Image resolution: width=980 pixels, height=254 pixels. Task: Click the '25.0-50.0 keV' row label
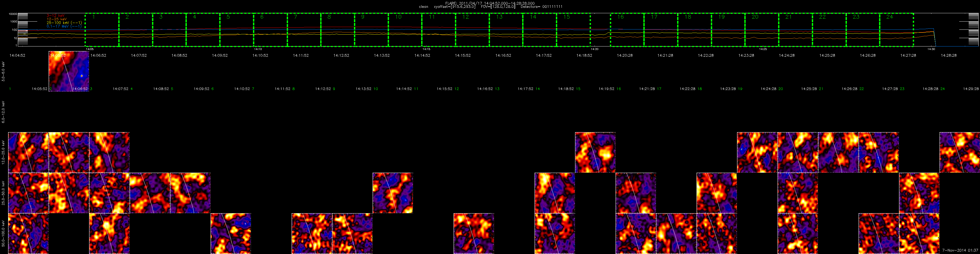tap(4, 193)
